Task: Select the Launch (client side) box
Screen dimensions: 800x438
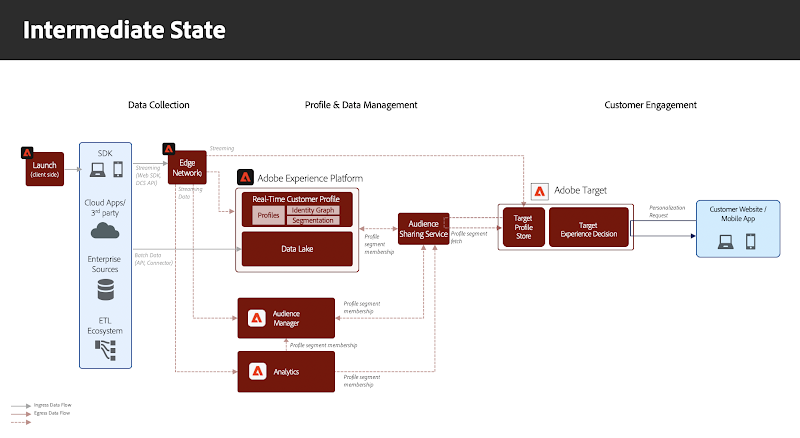Action: tap(46, 170)
